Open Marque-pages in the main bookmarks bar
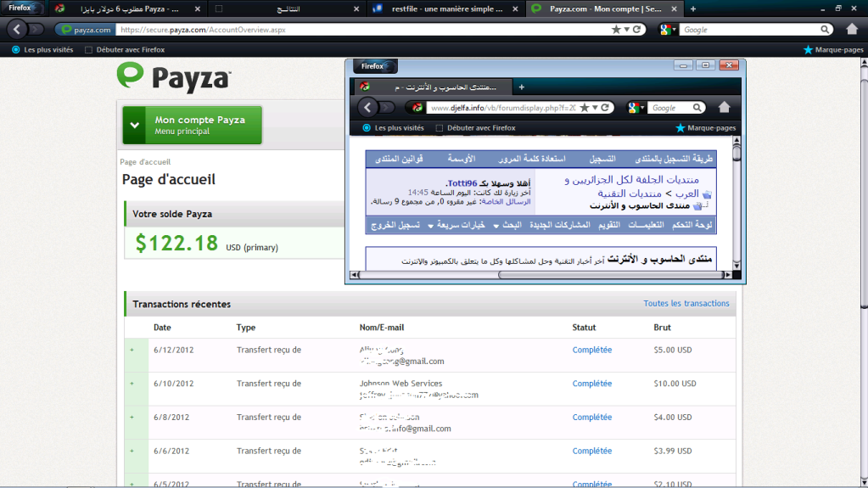This screenshot has width=868, height=488. tap(834, 50)
